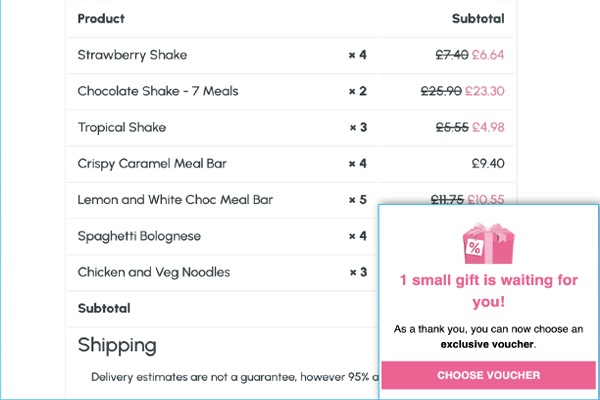Click the '1 small gift is waiting' headline
Screen dimensions: 600x400
click(489, 291)
